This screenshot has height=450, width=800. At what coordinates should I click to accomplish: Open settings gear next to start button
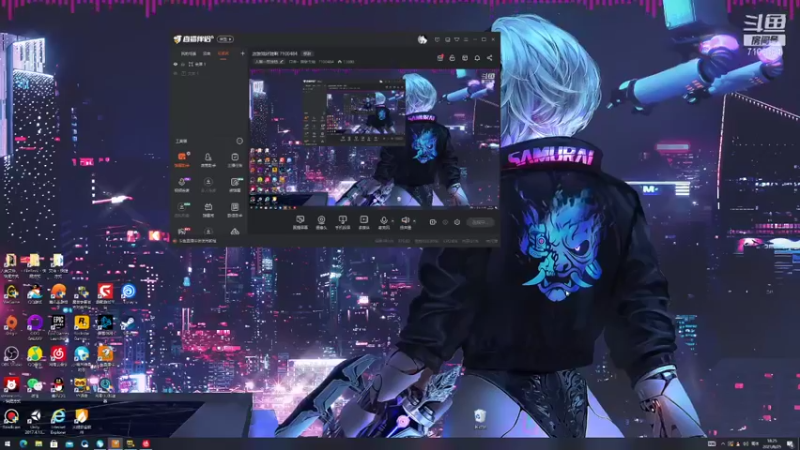(457, 222)
